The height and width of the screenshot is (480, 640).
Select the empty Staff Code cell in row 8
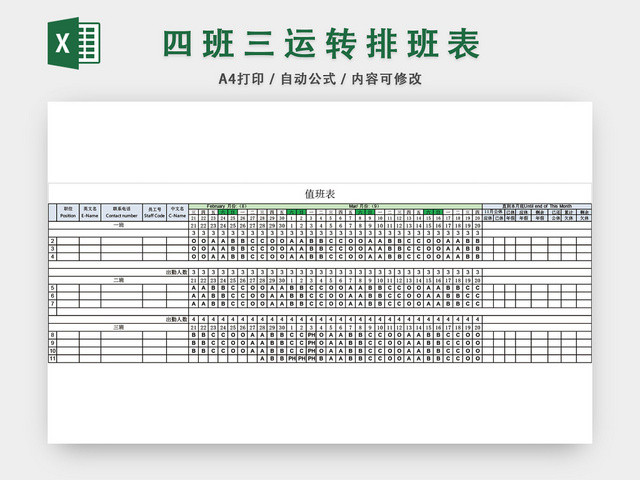(x=154, y=335)
